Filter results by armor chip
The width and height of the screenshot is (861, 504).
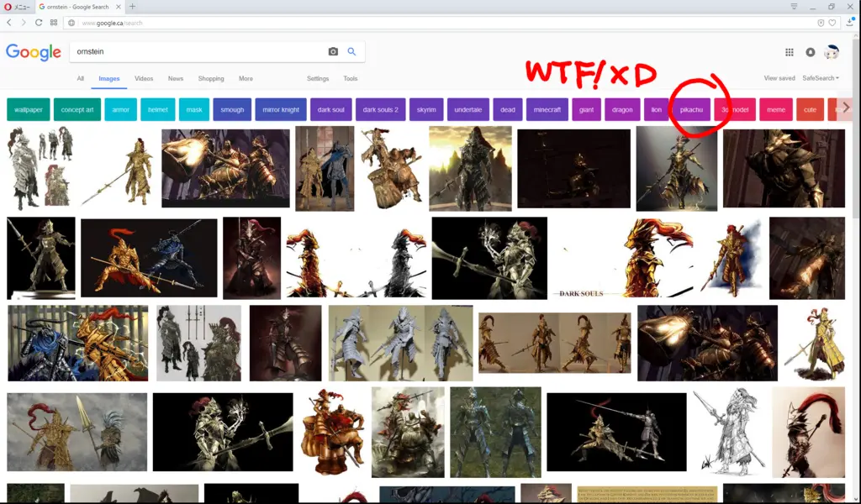[x=121, y=110]
